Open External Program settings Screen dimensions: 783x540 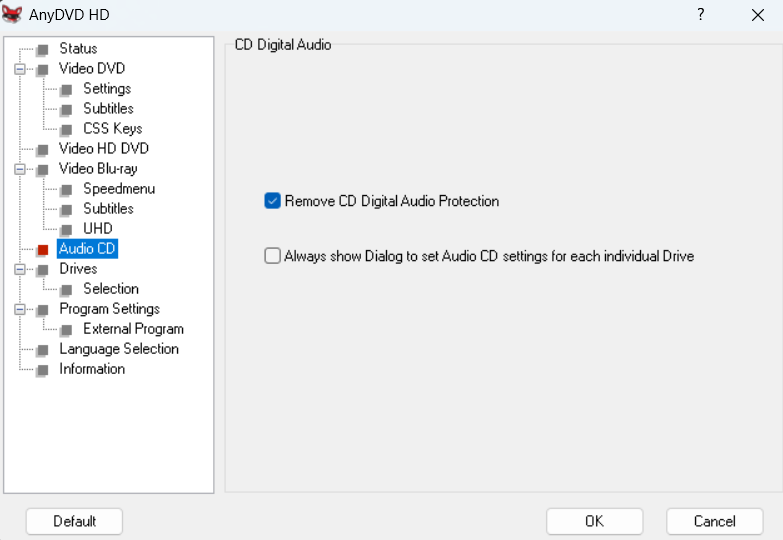pos(133,328)
